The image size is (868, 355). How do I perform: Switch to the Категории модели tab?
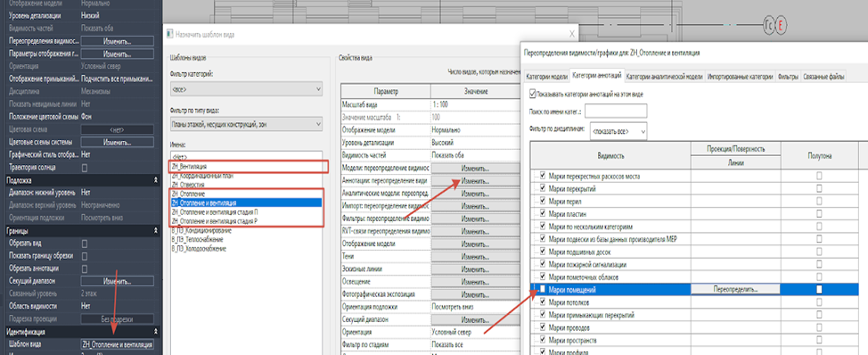547,77
